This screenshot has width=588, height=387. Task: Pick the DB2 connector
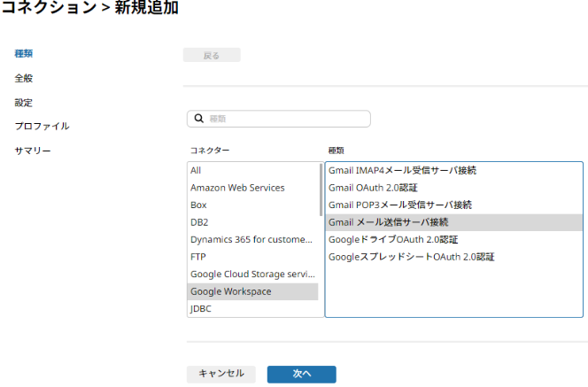pyautogui.click(x=252, y=222)
